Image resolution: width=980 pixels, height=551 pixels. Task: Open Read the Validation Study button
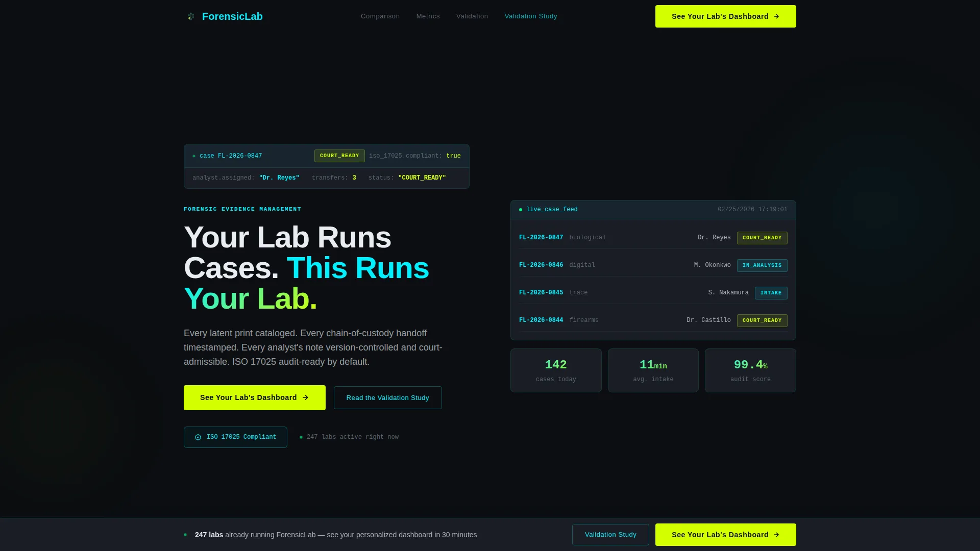tap(387, 397)
